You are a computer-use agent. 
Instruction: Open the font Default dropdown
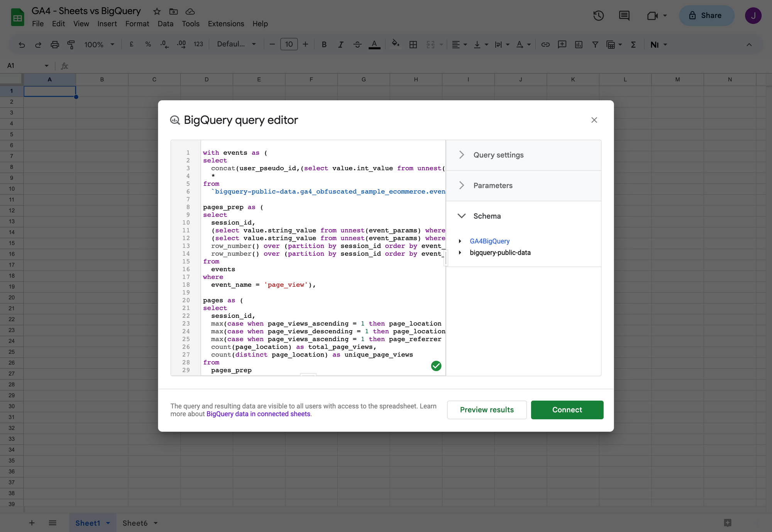236,44
